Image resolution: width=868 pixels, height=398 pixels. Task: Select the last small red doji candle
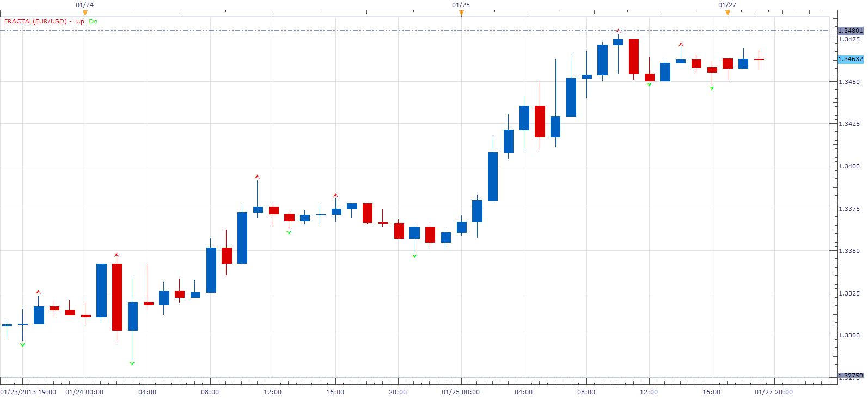pyautogui.click(x=759, y=59)
